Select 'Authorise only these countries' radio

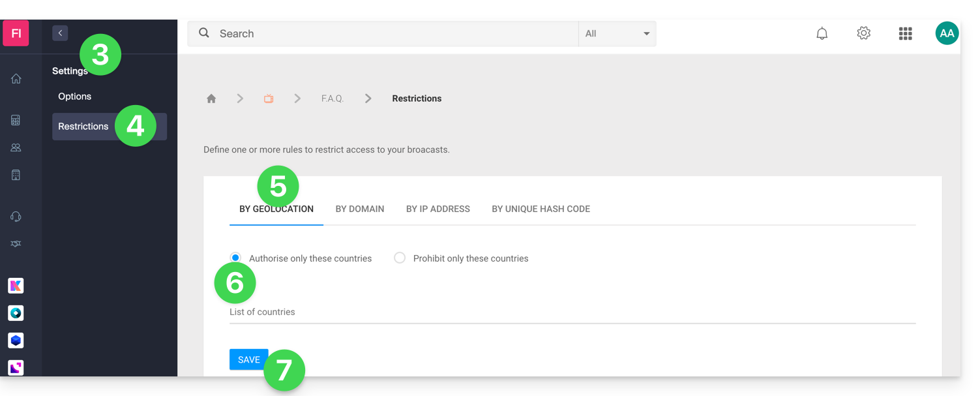pos(235,258)
